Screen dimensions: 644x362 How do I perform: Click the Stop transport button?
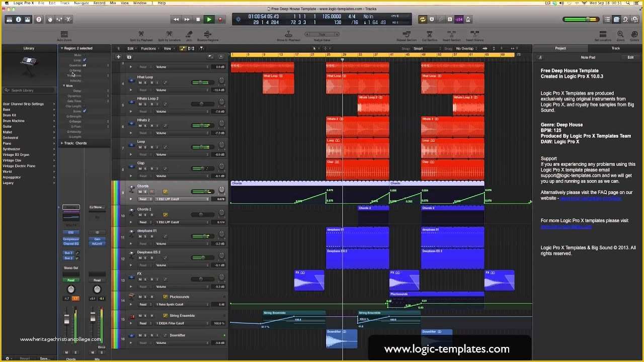tap(198, 20)
